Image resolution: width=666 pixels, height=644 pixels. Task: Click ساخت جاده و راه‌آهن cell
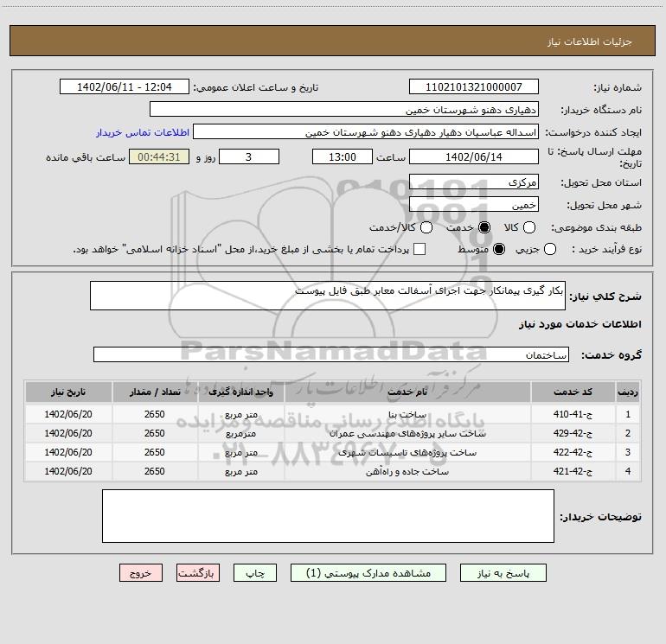click(x=407, y=472)
